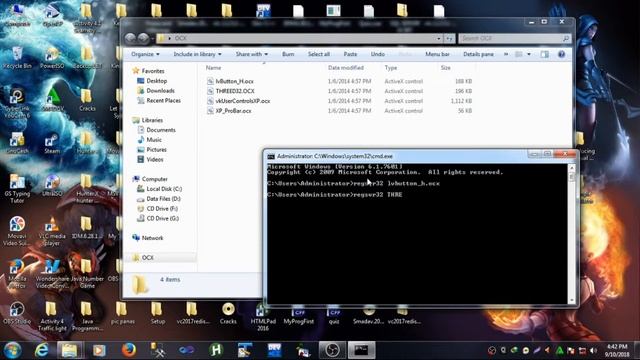Click the Search OCX field
This screenshot has height=360, width=640.
coord(514,38)
